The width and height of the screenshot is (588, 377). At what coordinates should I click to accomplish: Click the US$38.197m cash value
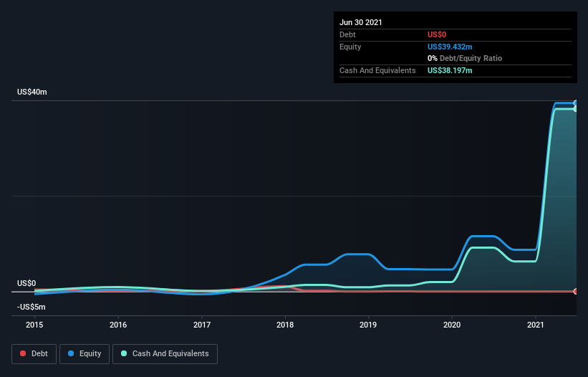(x=450, y=70)
